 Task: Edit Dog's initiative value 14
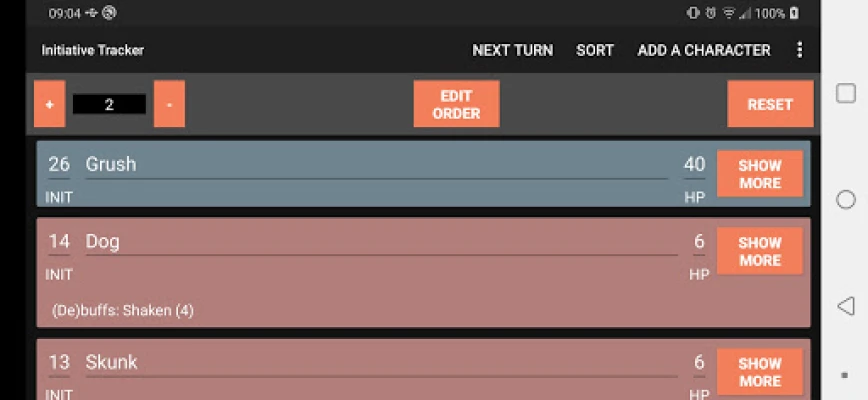click(59, 242)
